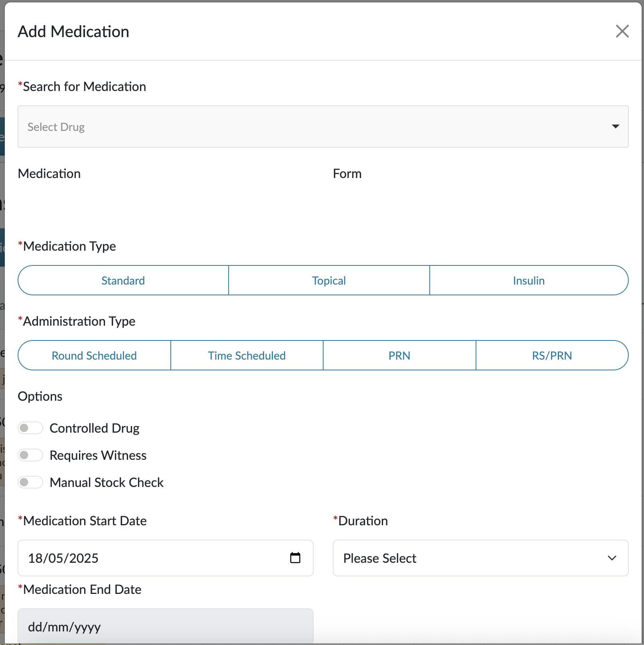Click the Duration dropdown chevron

coord(612,558)
